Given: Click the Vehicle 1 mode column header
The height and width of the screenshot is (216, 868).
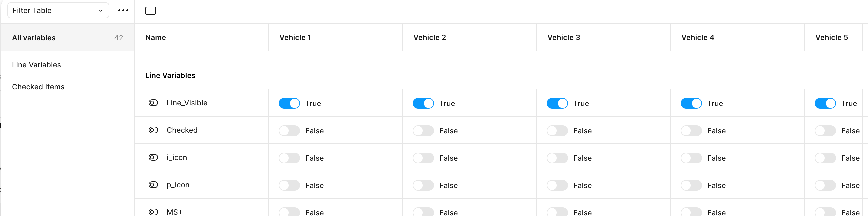Looking at the screenshot, I should point(295,37).
